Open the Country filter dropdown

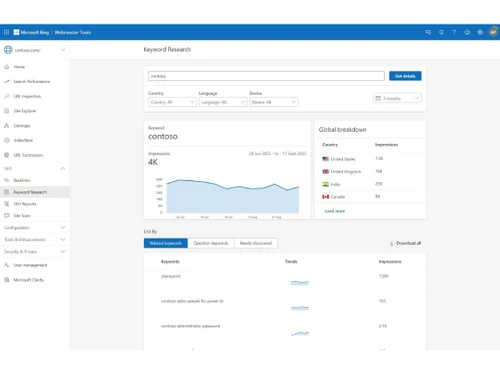pos(172,102)
